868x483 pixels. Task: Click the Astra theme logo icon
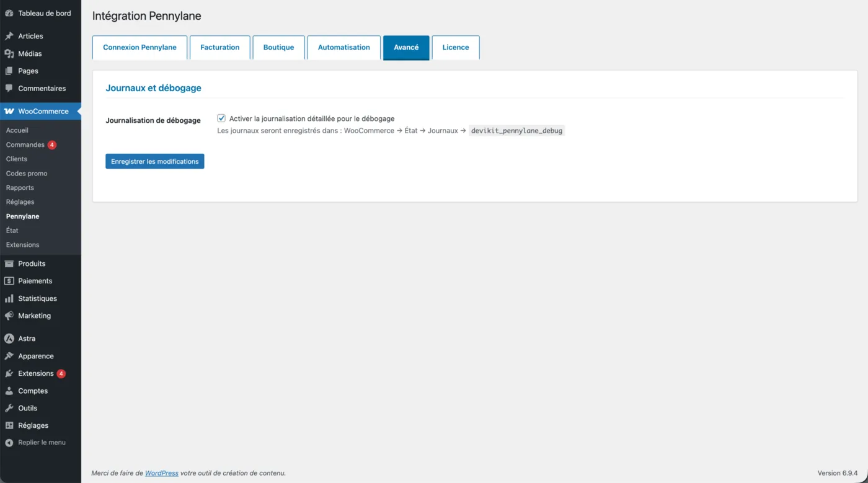(x=9, y=339)
